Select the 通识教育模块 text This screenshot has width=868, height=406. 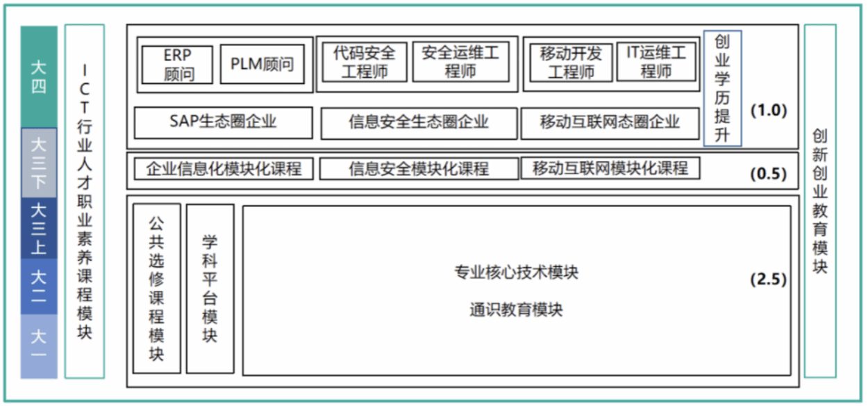(x=516, y=310)
